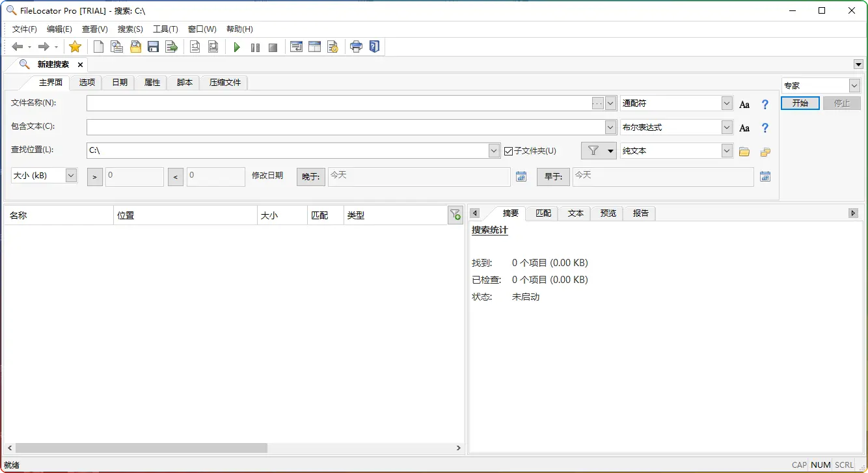The image size is (868, 473).
Task: Click the add filter icon in results header
Action: pyautogui.click(x=455, y=215)
